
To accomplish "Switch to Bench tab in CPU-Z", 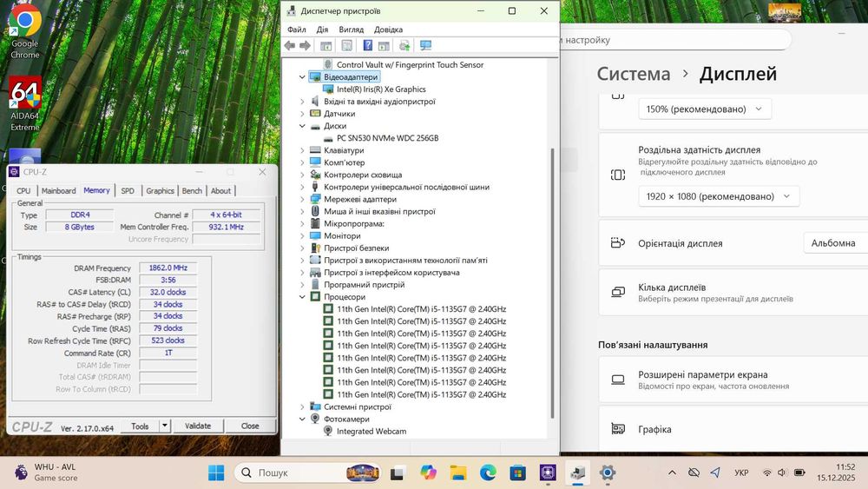I will point(192,190).
